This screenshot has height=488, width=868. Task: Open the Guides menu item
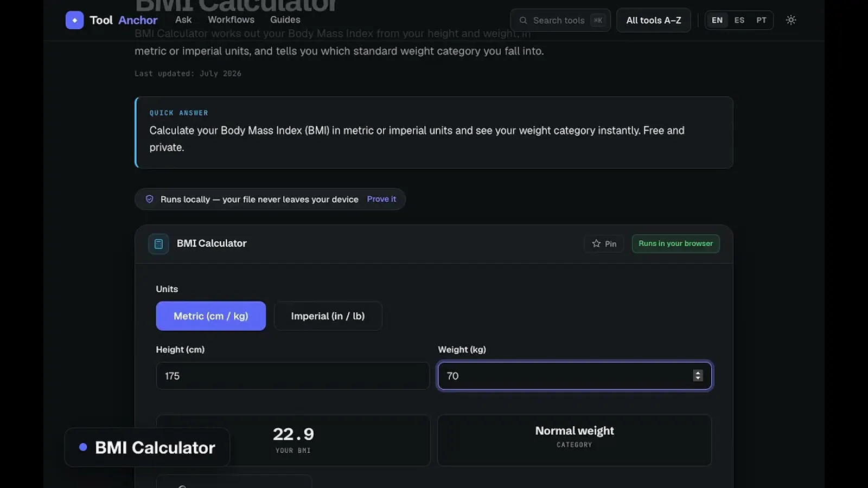pos(285,20)
